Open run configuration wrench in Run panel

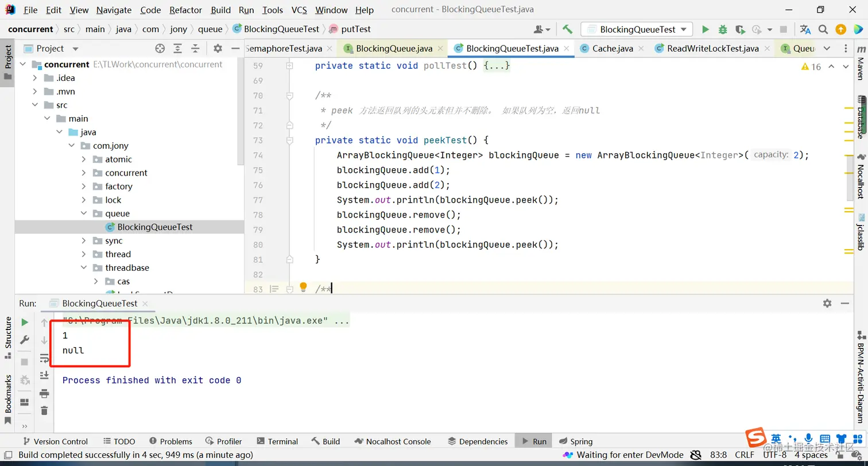[x=25, y=340]
